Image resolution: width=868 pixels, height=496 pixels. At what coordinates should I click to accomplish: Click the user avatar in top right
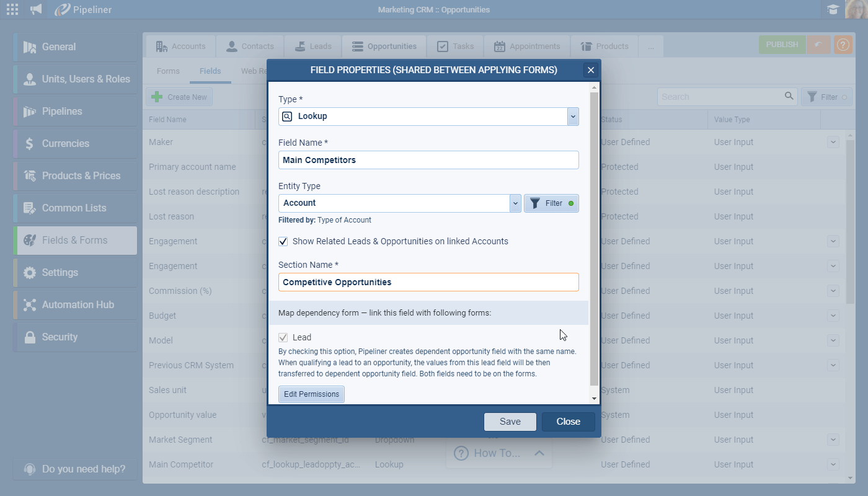point(854,9)
